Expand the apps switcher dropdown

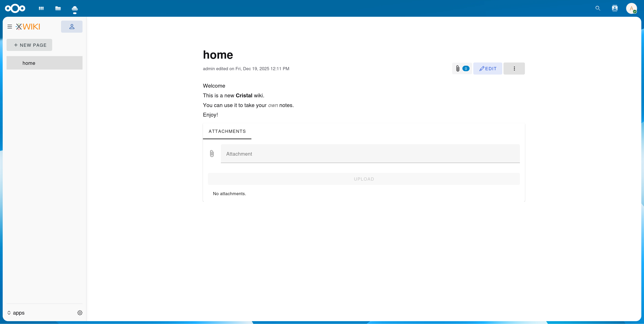[x=16, y=313]
